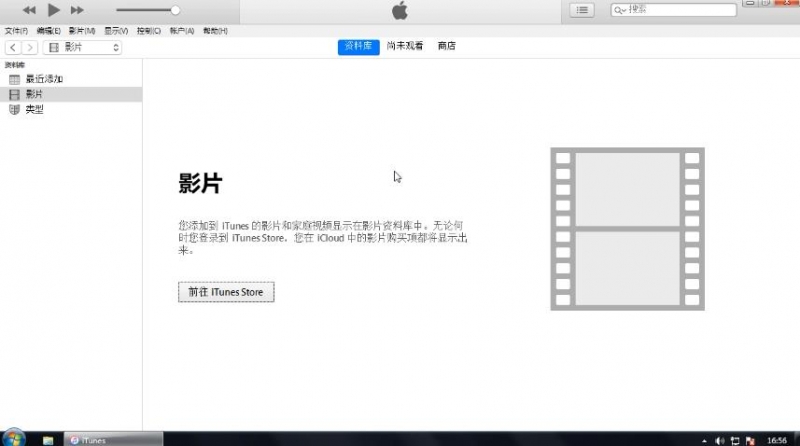Click the fast forward next button
Screen dimensions: 800x446
coord(77,10)
